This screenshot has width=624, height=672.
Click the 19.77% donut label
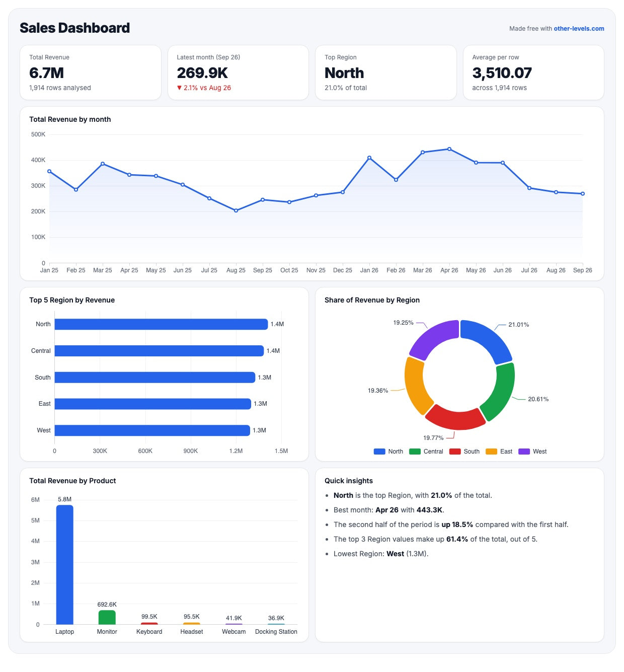(433, 438)
